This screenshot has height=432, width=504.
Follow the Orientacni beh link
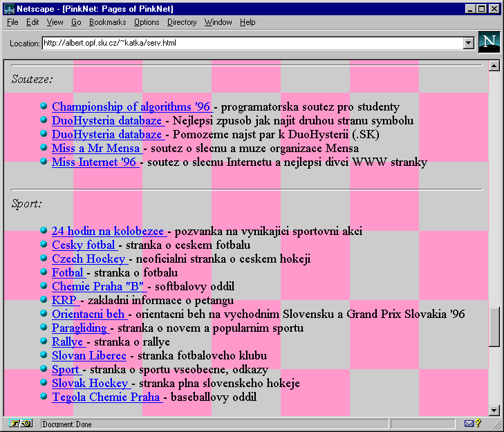[x=88, y=314]
